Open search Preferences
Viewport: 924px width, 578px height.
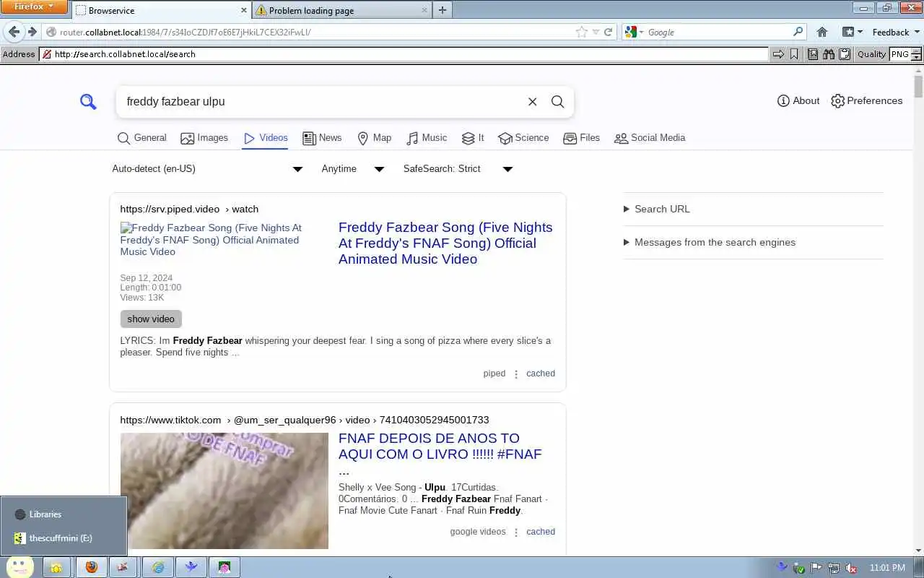coord(867,100)
